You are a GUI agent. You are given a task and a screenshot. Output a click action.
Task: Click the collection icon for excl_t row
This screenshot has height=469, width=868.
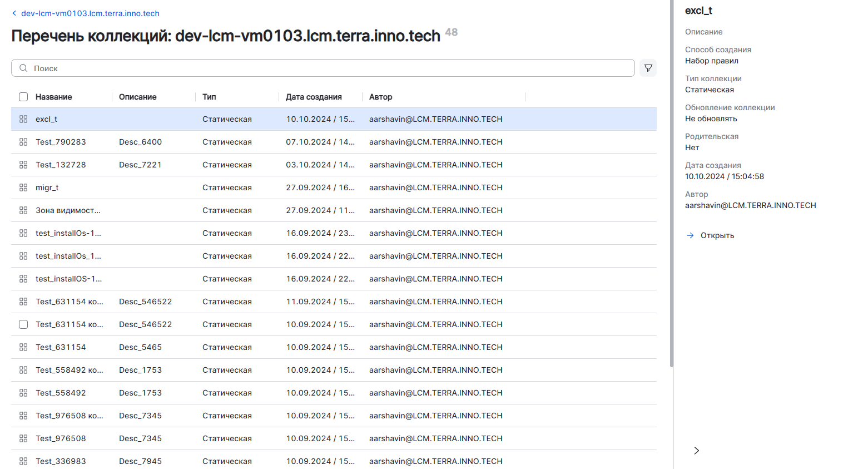click(x=23, y=119)
